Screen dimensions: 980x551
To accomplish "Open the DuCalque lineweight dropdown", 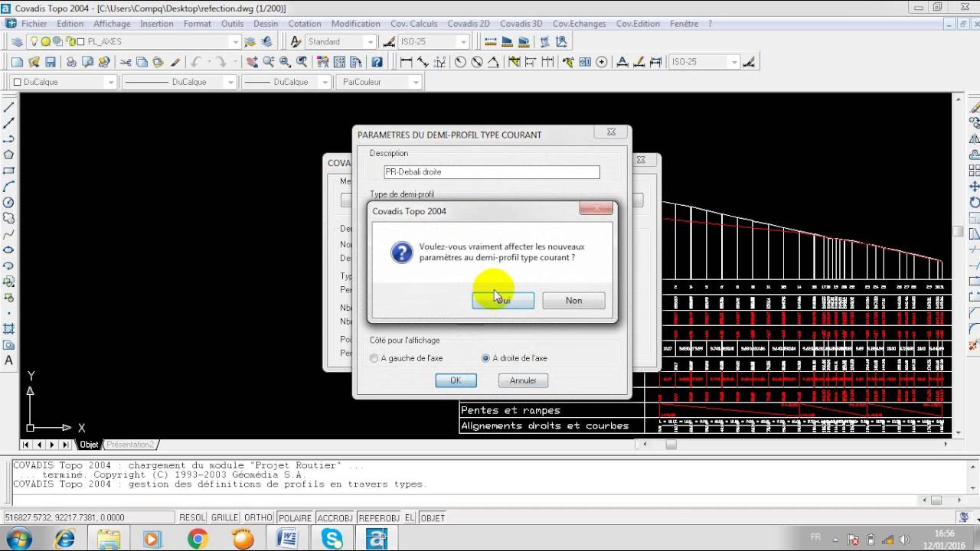I will [325, 82].
